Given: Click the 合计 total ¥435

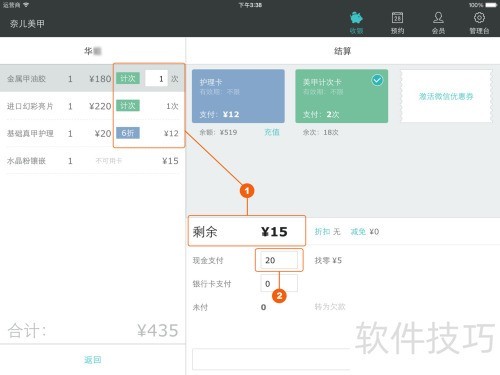Looking at the screenshot, I should (x=93, y=331).
